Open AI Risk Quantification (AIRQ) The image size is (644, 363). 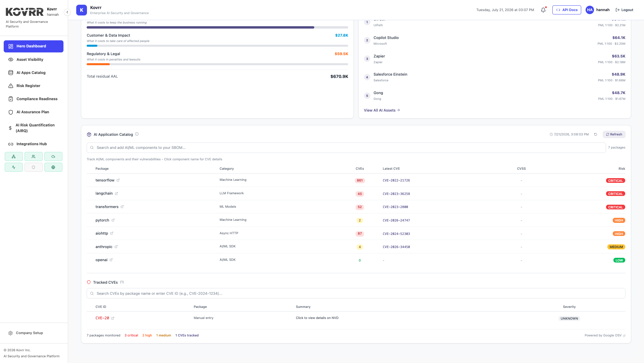(34, 128)
